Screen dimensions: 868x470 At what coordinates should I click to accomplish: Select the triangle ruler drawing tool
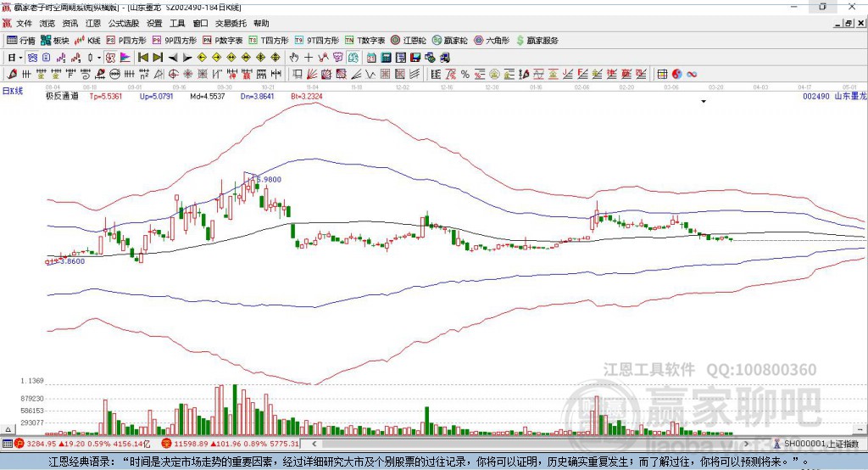coord(159,74)
